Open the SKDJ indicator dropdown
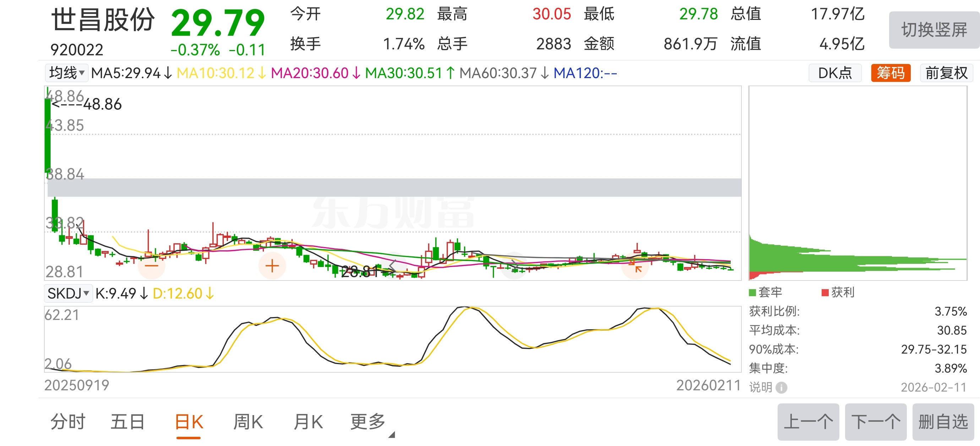 tap(68, 293)
